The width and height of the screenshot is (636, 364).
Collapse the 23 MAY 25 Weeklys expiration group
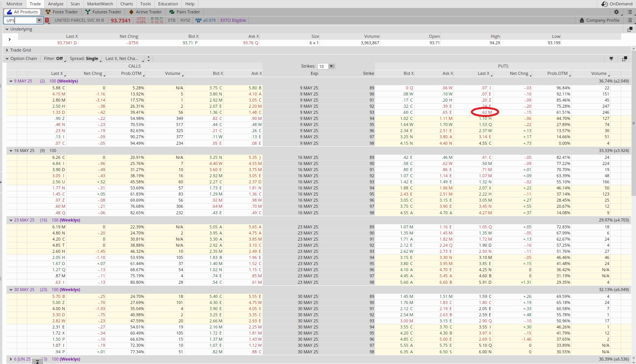point(11,220)
